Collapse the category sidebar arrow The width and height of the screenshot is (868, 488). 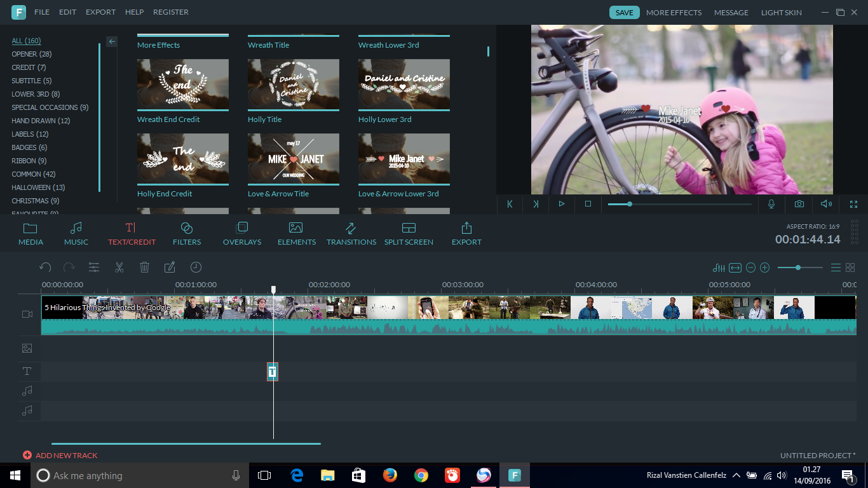click(x=112, y=41)
